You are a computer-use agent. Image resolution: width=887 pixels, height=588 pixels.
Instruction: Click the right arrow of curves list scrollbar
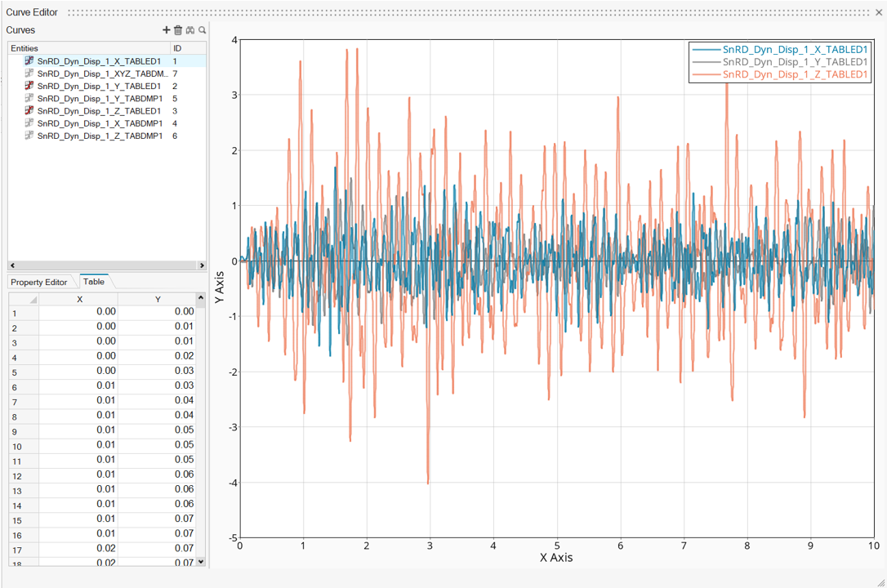click(x=202, y=265)
